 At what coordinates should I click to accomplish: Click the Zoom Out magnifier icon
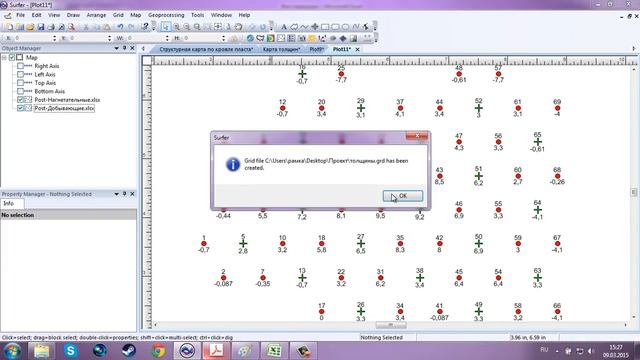coord(187,27)
